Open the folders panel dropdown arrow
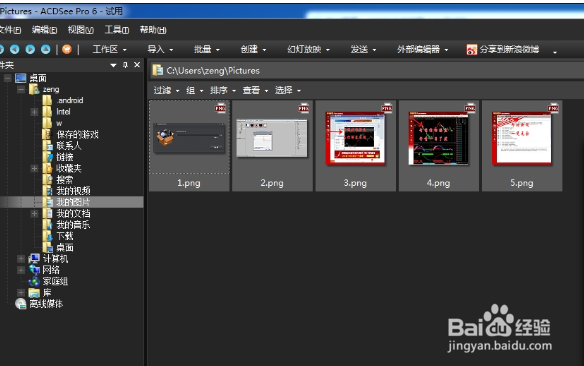This screenshot has width=584, height=366. pyautogui.click(x=113, y=65)
